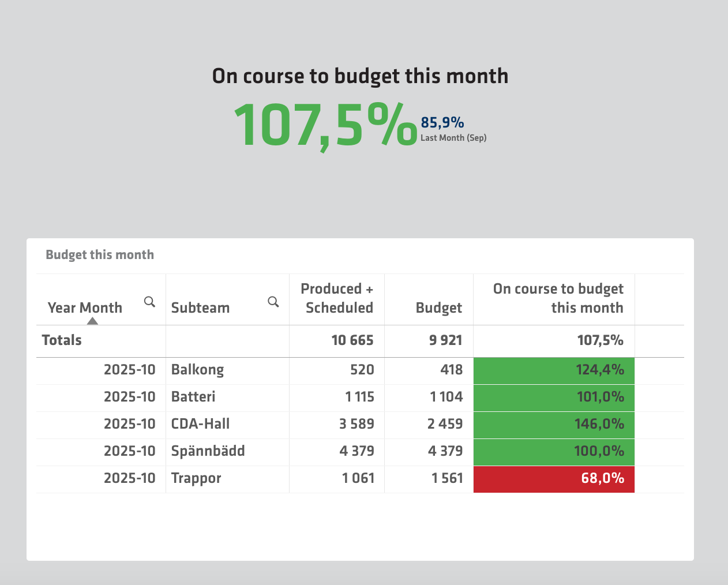Select CDA-Hall in Subteam column
The width and height of the screenshot is (728, 585).
(200, 424)
